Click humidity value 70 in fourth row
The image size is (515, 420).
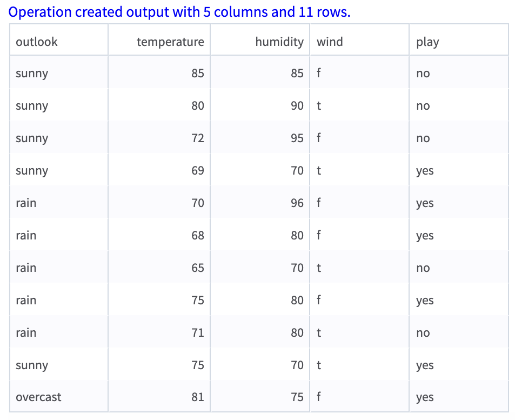tap(298, 170)
